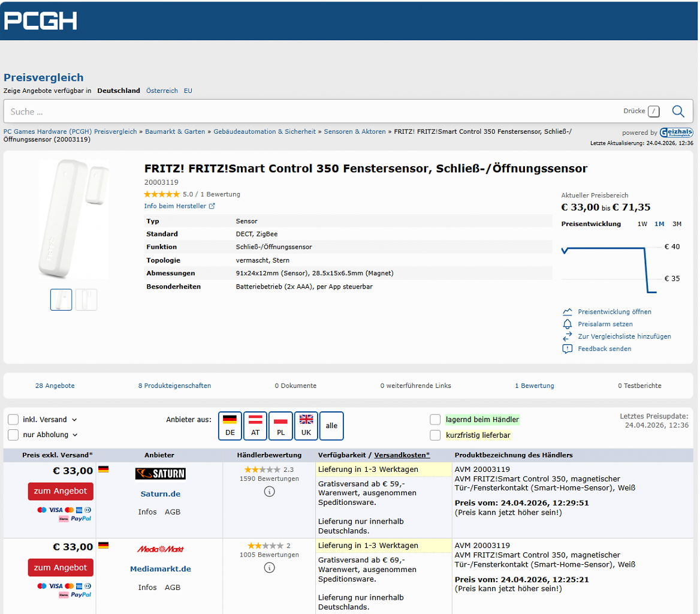The width and height of the screenshot is (700, 614).
Task: Switch country to EU
Action: (x=188, y=91)
